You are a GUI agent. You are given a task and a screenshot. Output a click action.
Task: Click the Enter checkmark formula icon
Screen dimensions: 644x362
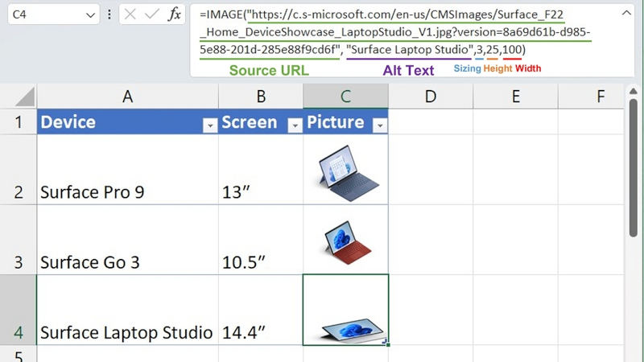click(152, 14)
